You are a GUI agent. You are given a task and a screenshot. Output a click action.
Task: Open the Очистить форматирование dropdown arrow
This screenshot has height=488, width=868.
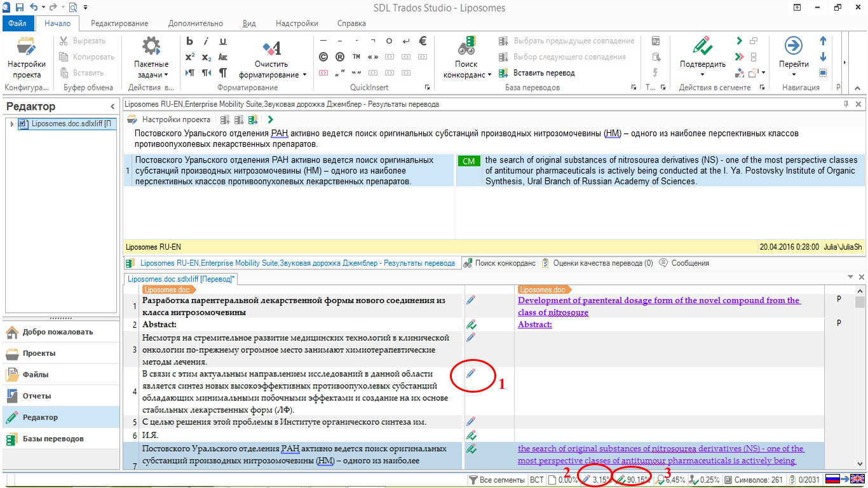click(304, 75)
